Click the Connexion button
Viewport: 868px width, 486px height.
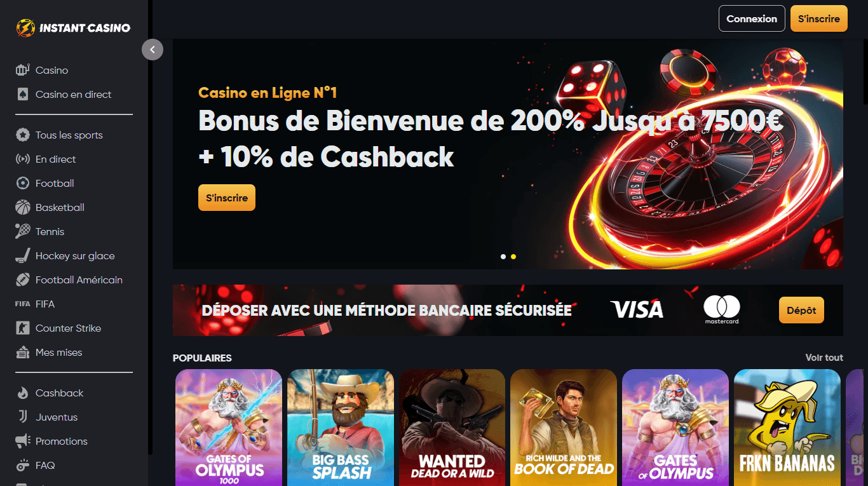752,18
